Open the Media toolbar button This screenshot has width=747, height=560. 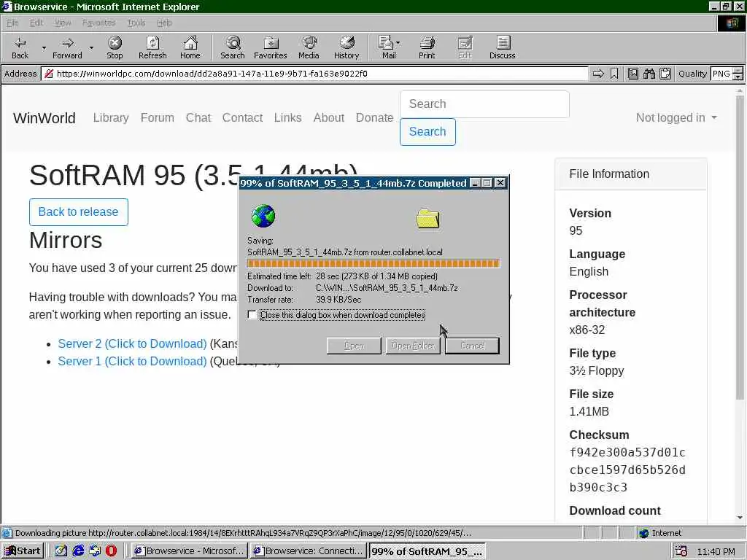309,47
